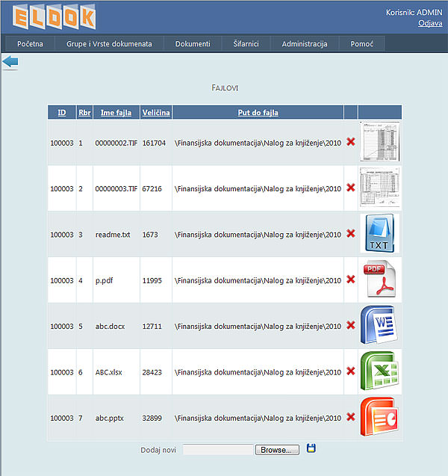Open the PDF file icon for p.pdf
The width and height of the screenshot is (448, 476).
point(379,279)
